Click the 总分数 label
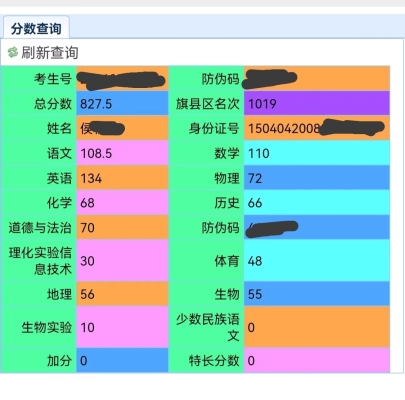The height and width of the screenshot is (400, 405). pyautogui.click(x=53, y=104)
